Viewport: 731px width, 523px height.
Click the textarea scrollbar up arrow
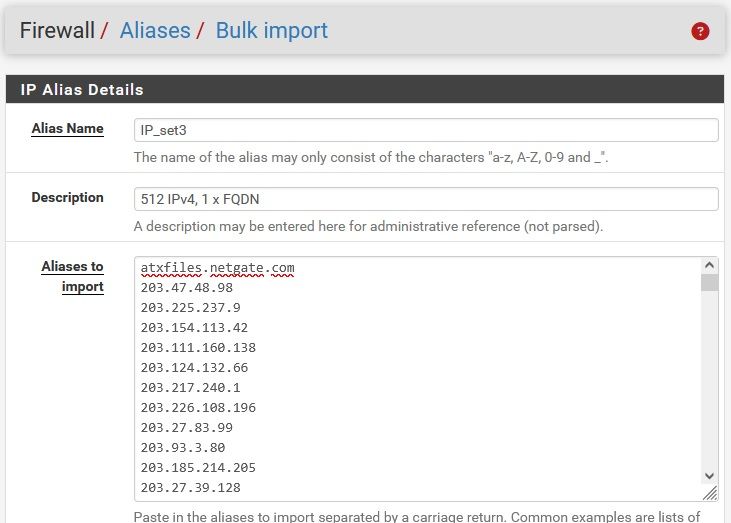coord(709,266)
